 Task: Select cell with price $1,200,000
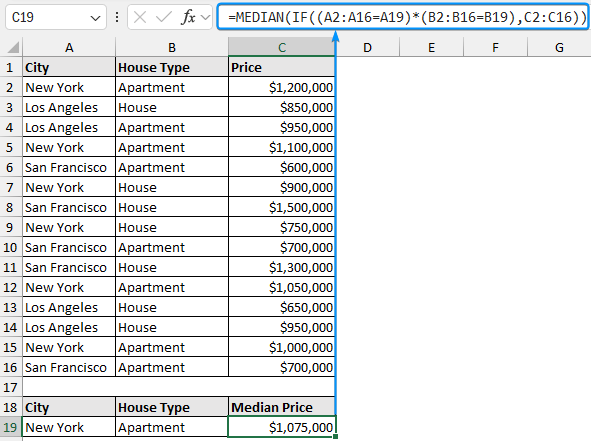282,87
